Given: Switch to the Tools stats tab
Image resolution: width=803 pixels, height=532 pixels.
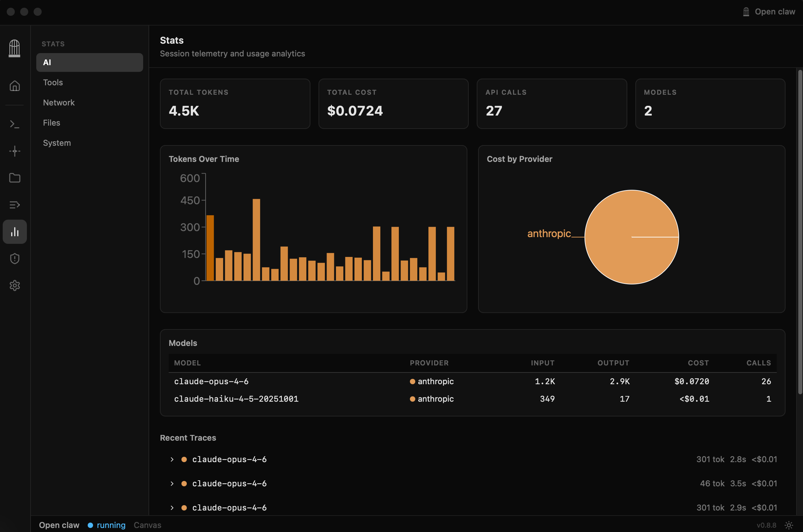Looking at the screenshot, I should [53, 82].
